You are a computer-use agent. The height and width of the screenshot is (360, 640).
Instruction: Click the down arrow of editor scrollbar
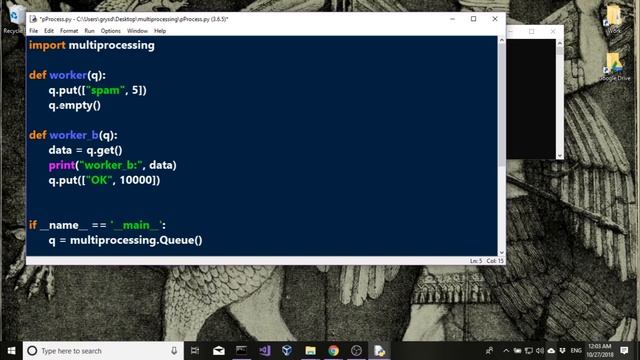pos(502,252)
